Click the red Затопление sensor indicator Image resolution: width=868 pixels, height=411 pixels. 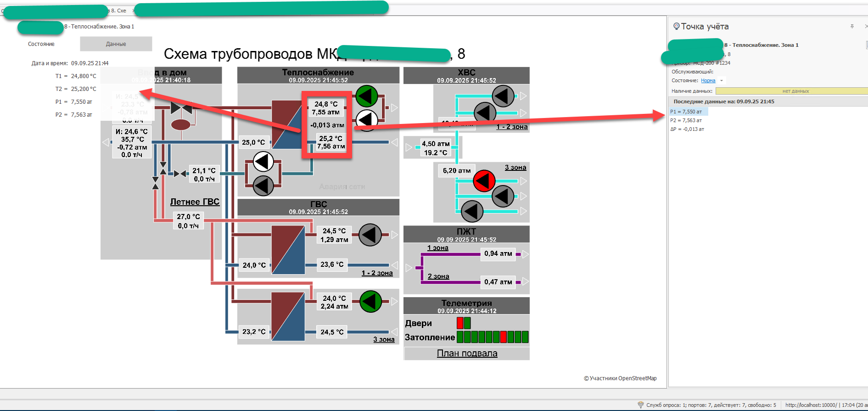tap(504, 337)
